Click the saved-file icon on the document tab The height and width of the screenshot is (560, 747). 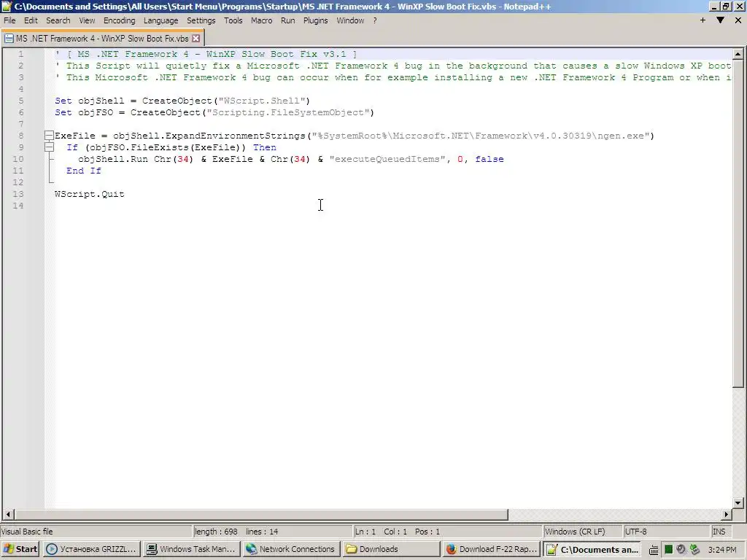coord(9,38)
